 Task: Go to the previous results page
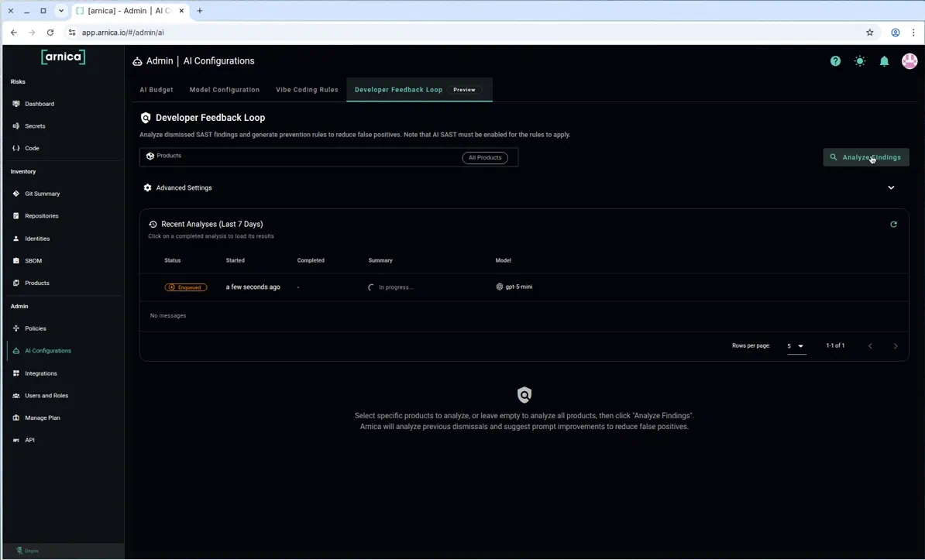pyautogui.click(x=870, y=345)
